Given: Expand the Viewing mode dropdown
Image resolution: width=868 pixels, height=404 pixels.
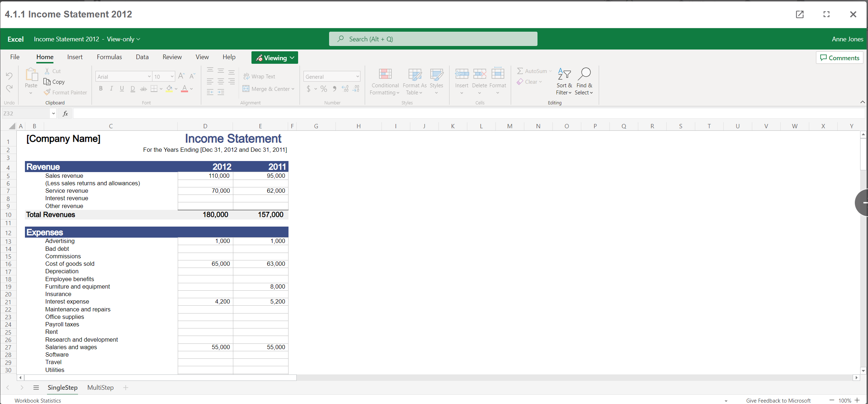Looking at the screenshot, I should 275,58.
